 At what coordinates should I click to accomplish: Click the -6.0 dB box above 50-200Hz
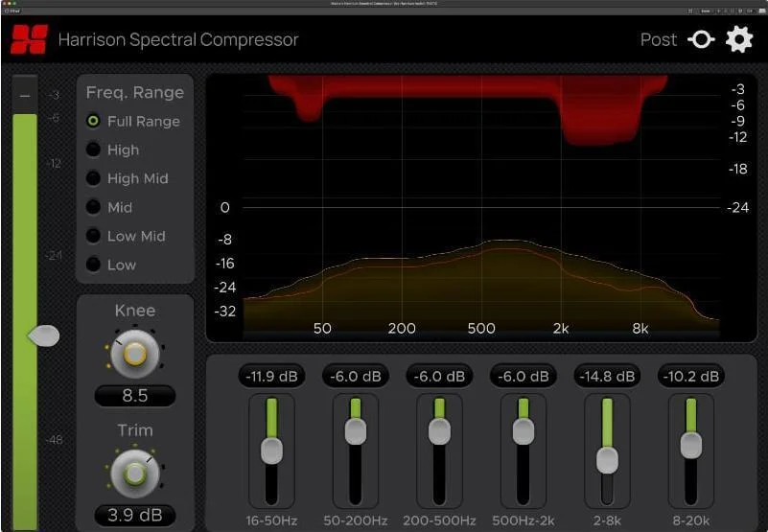pos(356,376)
